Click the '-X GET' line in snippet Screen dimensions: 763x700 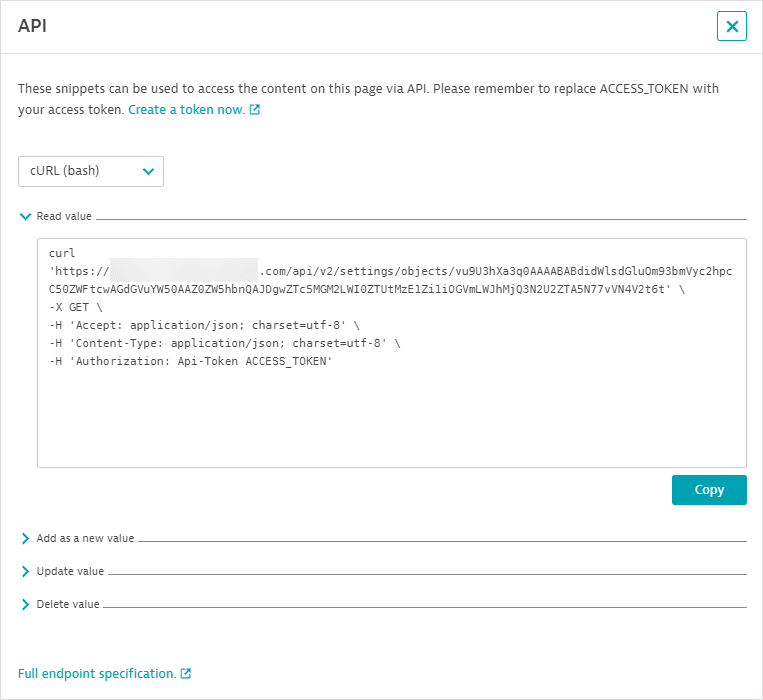point(75,307)
